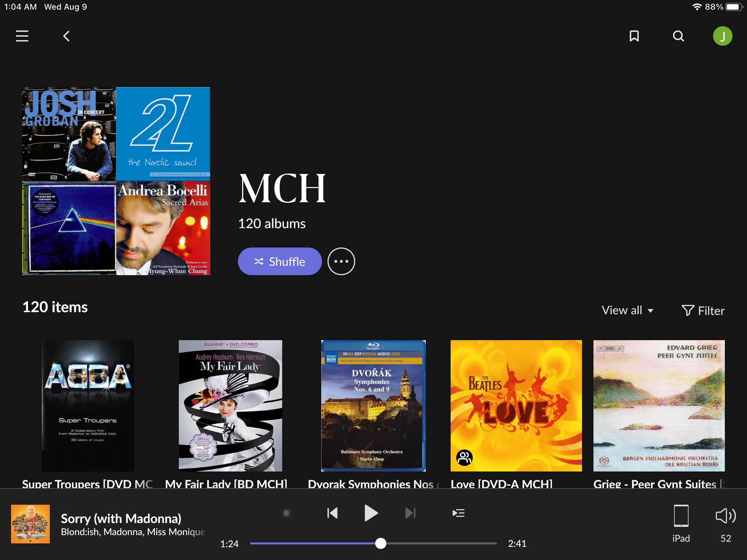Click the elapsed time 1:24
Screen dimensions: 747x560
tap(229, 544)
